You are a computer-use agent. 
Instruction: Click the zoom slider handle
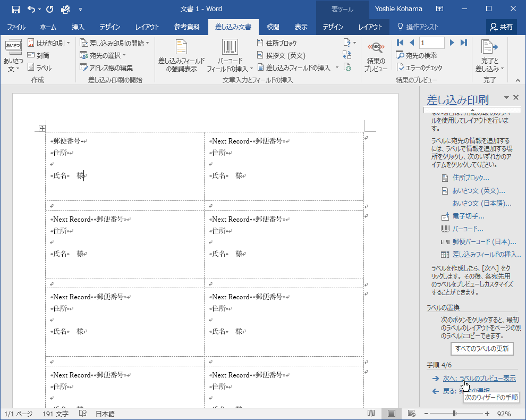tap(454, 414)
